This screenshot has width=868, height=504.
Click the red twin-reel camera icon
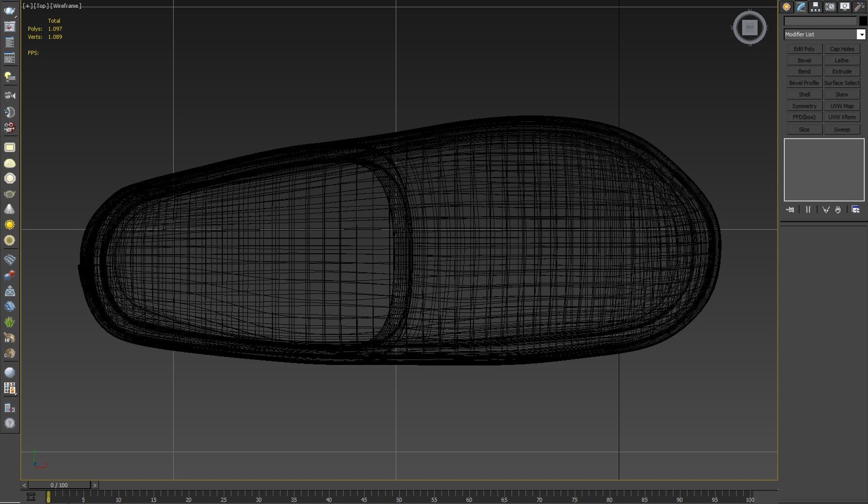9,127
